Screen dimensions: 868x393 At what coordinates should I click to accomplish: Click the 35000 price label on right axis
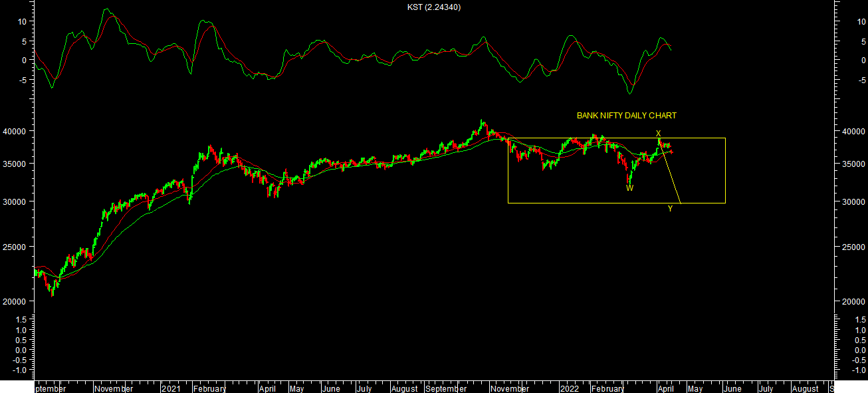pos(851,164)
